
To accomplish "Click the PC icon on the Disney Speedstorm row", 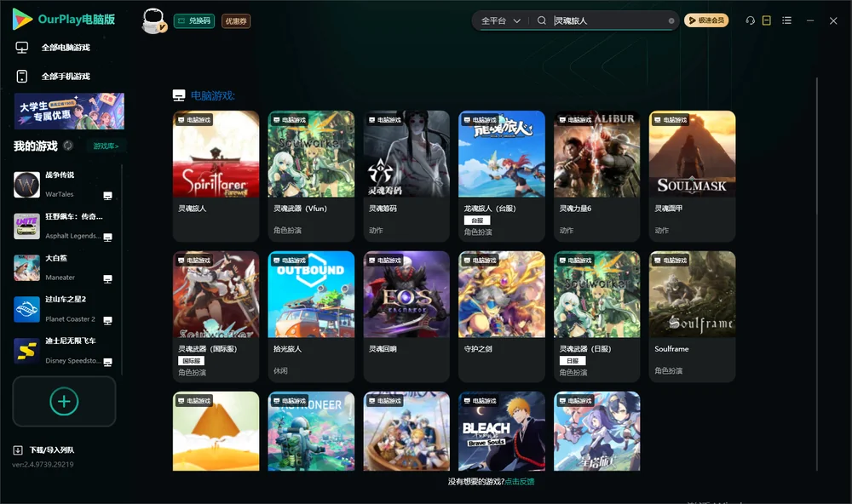I will coord(107,363).
